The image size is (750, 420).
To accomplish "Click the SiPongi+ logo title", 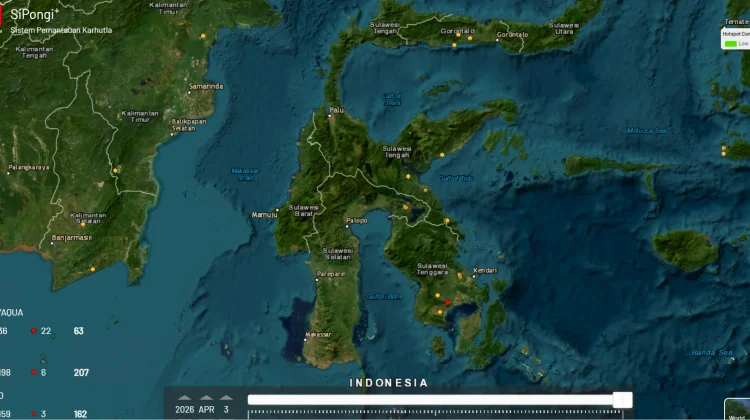I will (34, 14).
